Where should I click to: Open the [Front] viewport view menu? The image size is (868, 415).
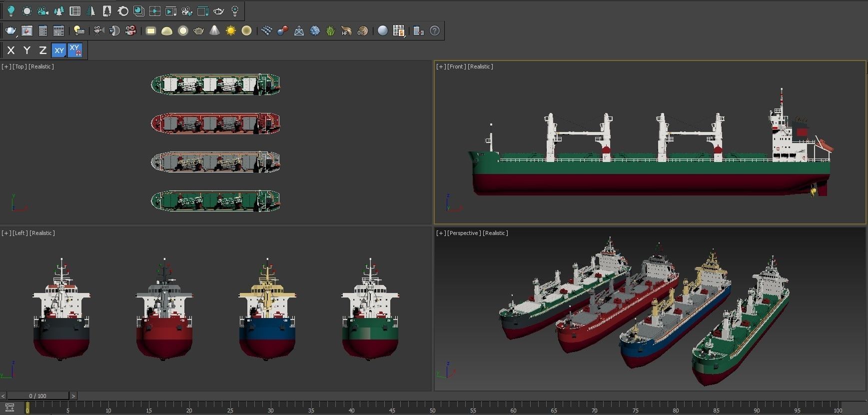[x=456, y=66]
